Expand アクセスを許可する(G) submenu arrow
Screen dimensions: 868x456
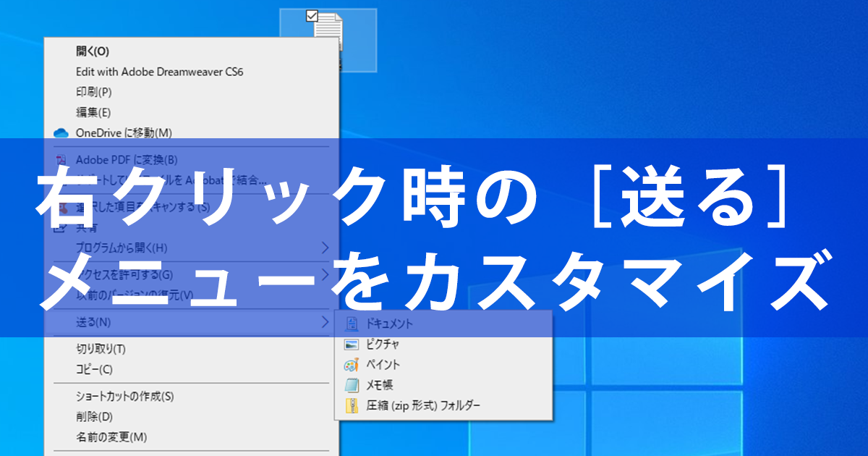tap(325, 274)
